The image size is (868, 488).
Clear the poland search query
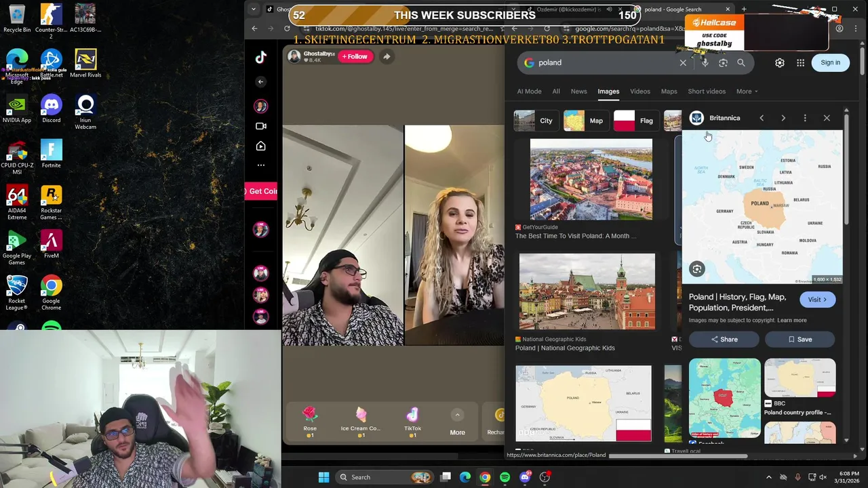[683, 62]
